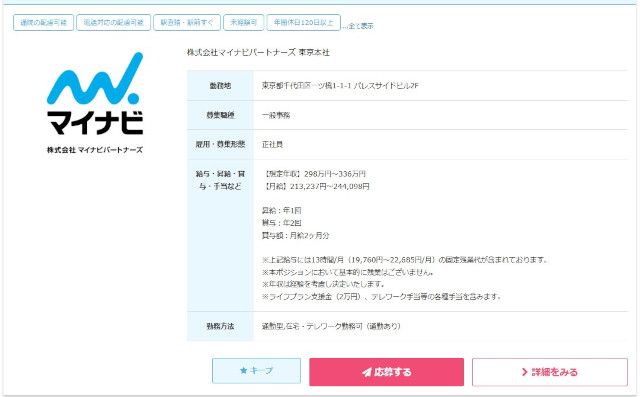Click the 在宅・テレワーク勤務可 value
The width and height of the screenshot is (640, 397).
tap(331, 326)
